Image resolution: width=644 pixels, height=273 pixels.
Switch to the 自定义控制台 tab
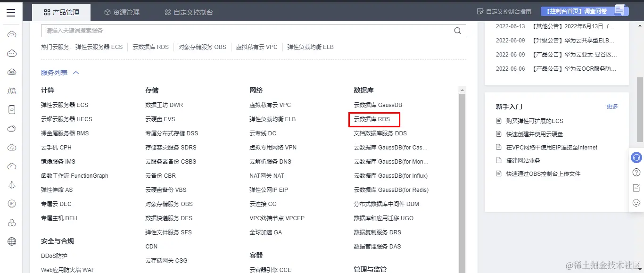tap(189, 12)
